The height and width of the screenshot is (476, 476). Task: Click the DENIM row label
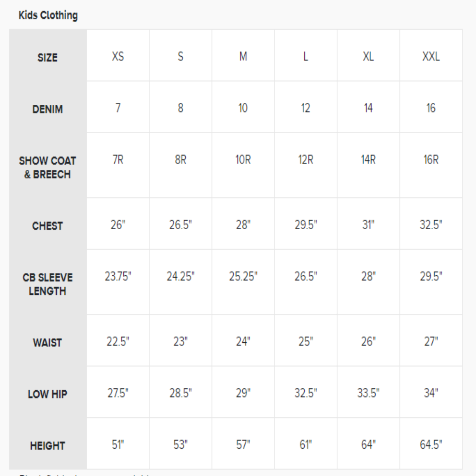(x=48, y=109)
